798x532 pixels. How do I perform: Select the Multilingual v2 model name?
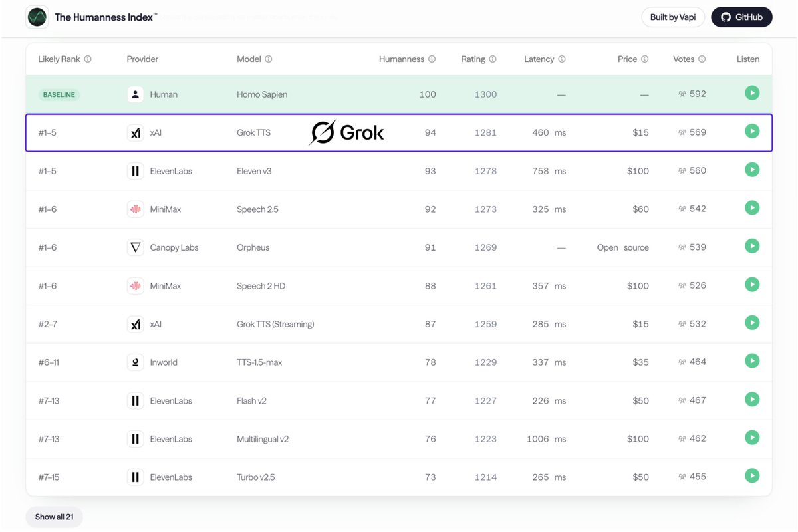pyautogui.click(x=263, y=439)
